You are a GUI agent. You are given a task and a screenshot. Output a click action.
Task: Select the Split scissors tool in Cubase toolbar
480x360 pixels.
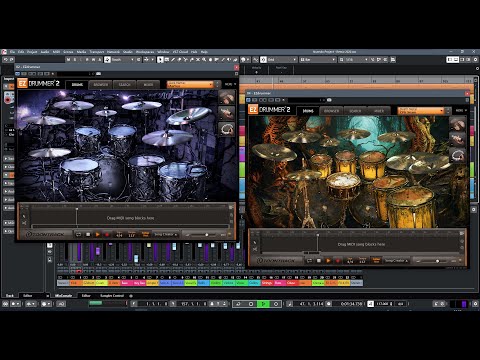coord(185,60)
